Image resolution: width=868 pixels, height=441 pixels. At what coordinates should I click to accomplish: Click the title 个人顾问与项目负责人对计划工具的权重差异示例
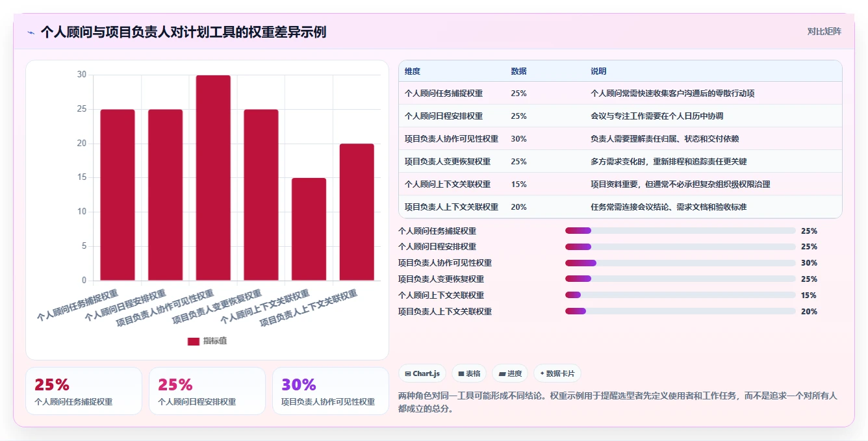pyautogui.click(x=183, y=32)
